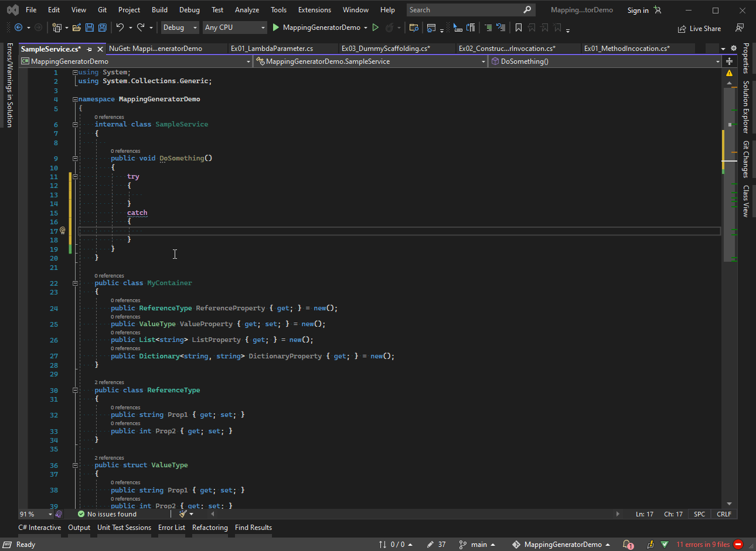Click the red error indicator icon in the status bar
The width and height of the screenshot is (756, 551).
(738, 545)
